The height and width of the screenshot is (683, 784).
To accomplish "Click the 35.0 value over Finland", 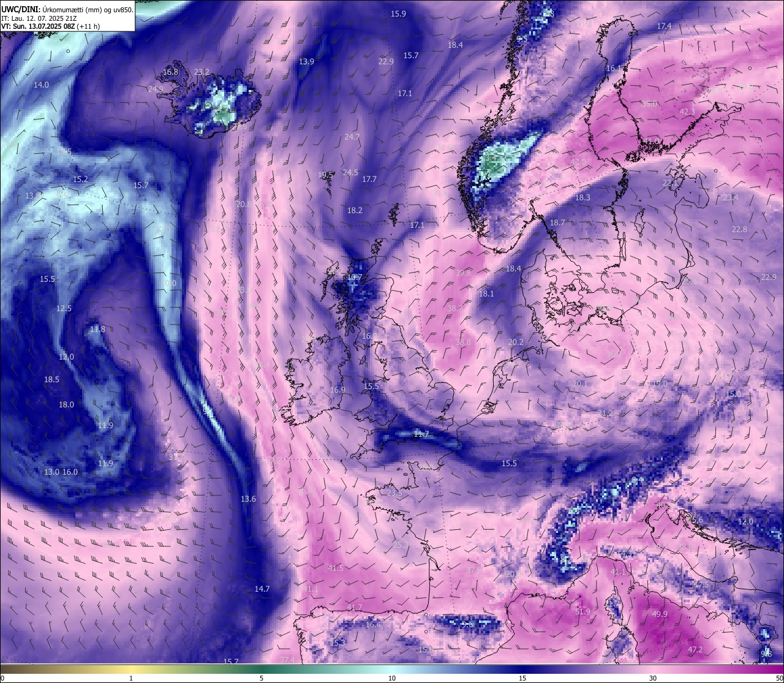I will tap(649, 104).
